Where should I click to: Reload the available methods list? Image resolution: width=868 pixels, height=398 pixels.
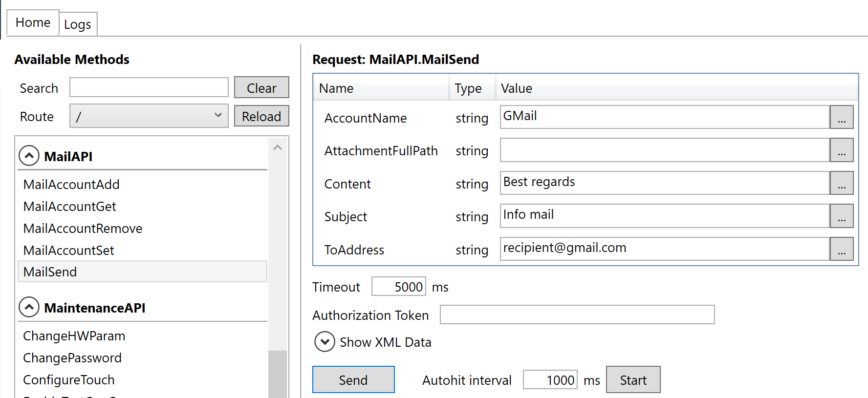coord(261,116)
